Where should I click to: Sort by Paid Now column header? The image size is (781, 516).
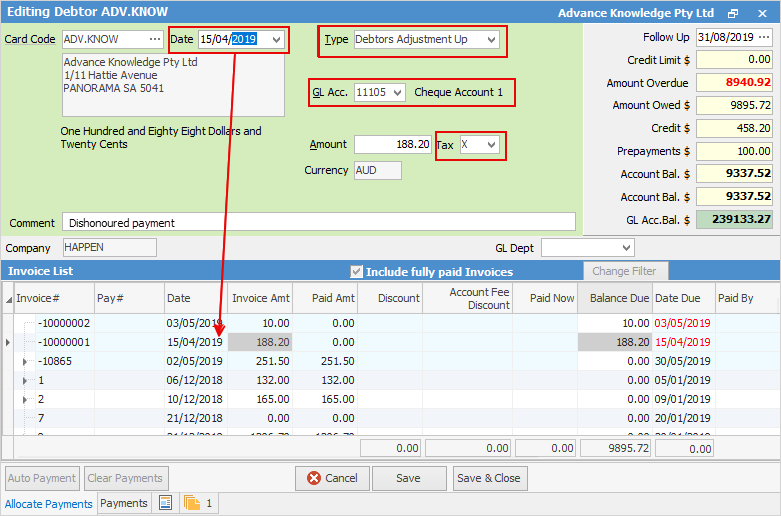(x=545, y=298)
